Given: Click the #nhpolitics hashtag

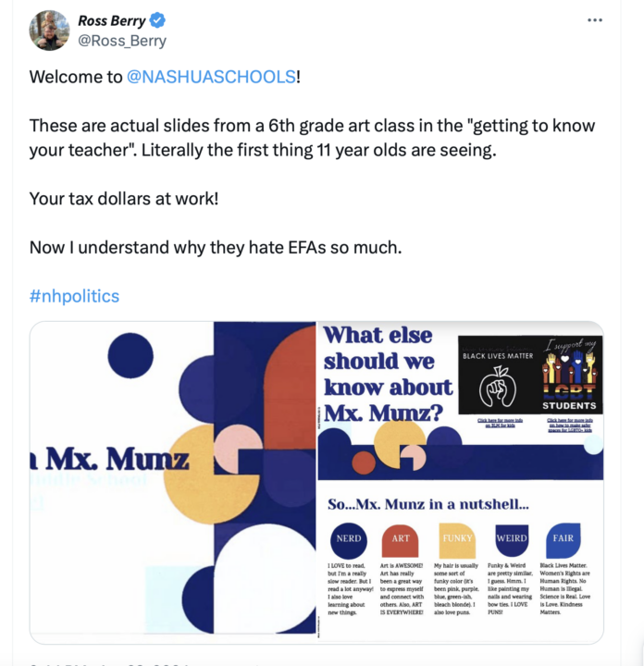Looking at the screenshot, I should coord(74,296).
